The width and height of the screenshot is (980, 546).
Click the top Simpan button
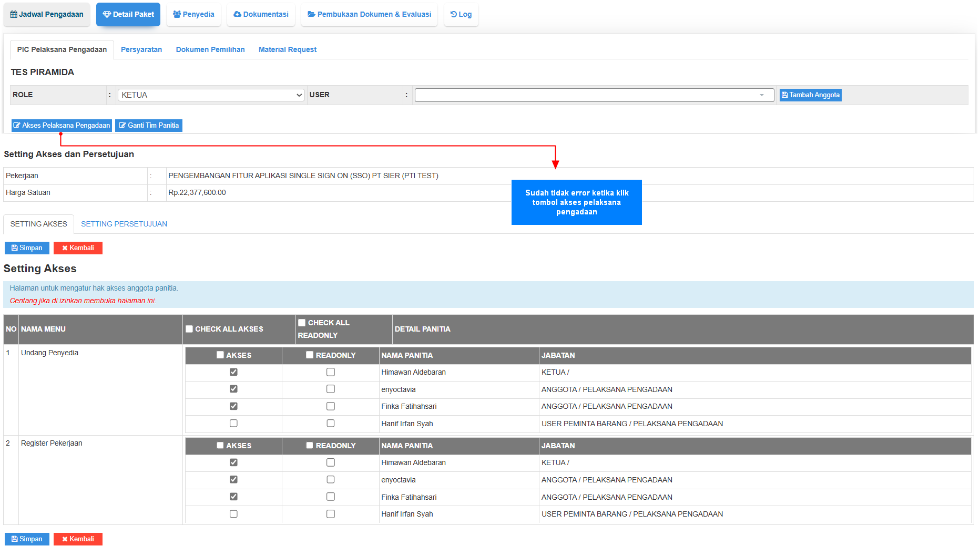(27, 248)
